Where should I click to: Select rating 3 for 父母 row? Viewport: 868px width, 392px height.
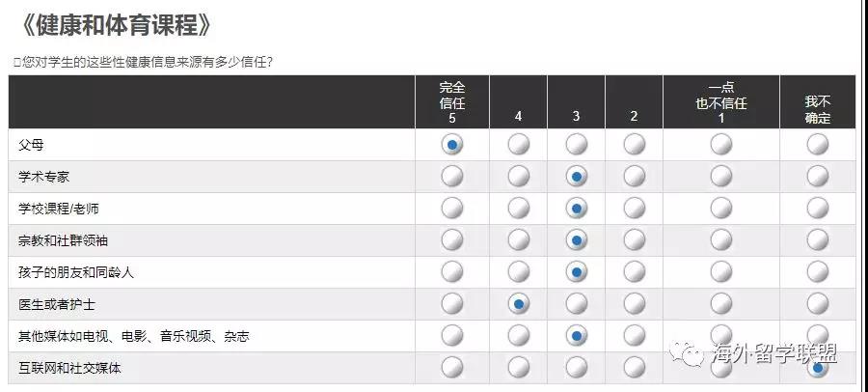point(577,145)
